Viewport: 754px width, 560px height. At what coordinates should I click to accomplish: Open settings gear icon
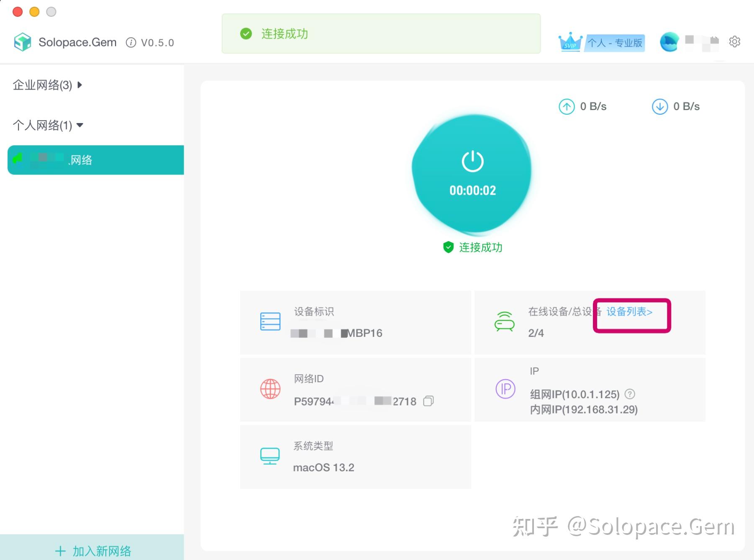coord(735,41)
